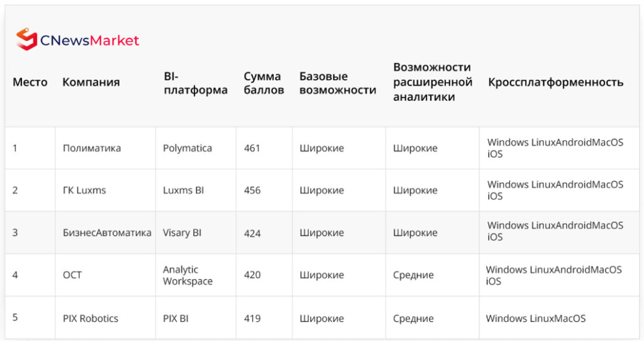Viewport: 644px width, 341px height.
Task: Click the PIX BI platform cell
Action: point(175,318)
